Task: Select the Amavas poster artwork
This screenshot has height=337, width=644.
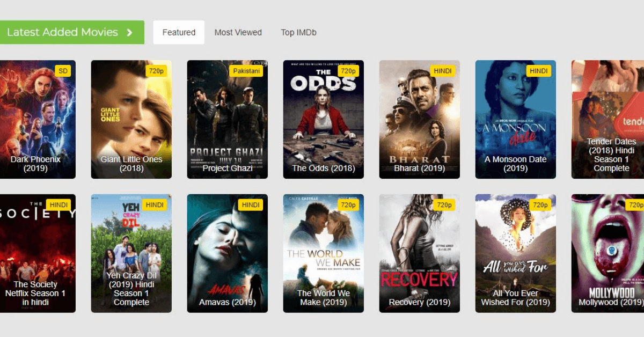Action: tap(228, 253)
